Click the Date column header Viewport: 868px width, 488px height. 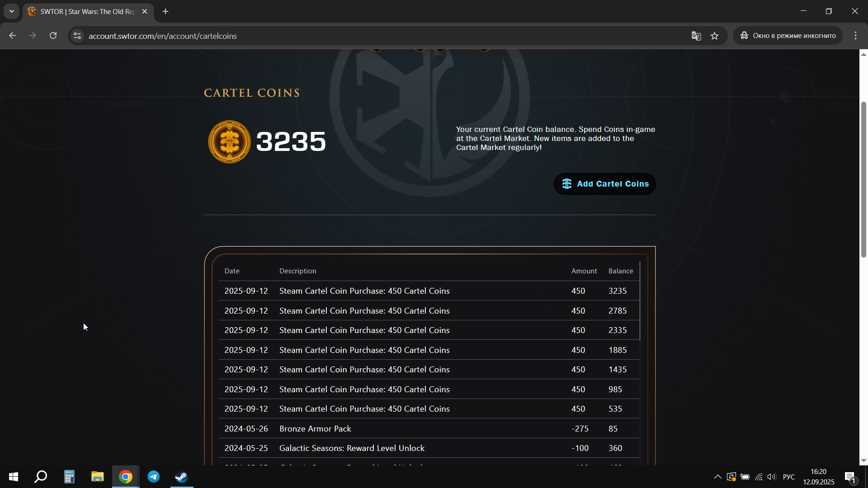click(232, 271)
